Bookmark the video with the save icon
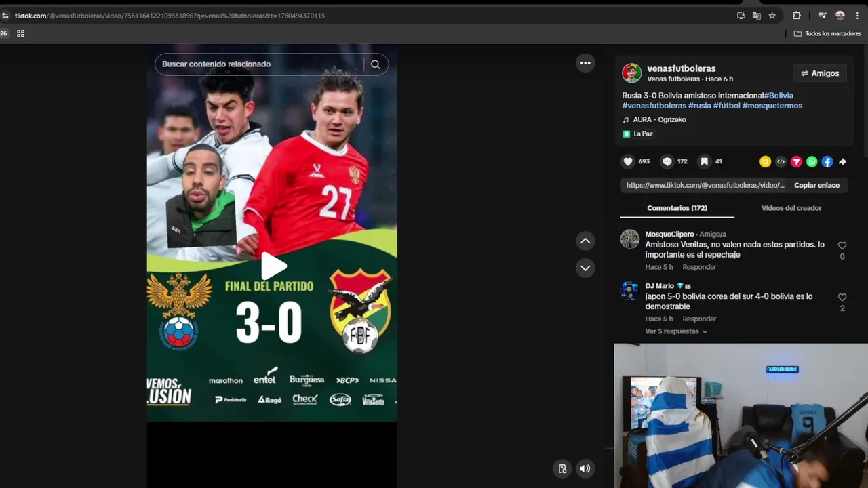The image size is (868, 488). point(705,161)
